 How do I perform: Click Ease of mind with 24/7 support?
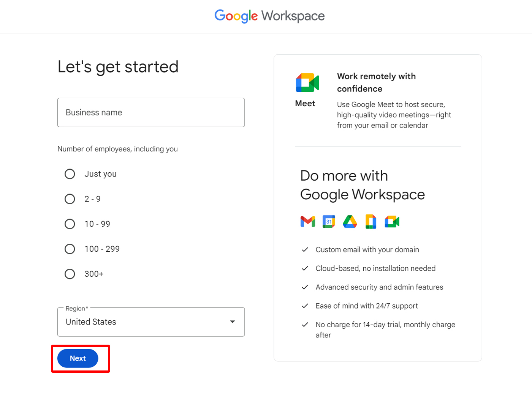coord(367,306)
